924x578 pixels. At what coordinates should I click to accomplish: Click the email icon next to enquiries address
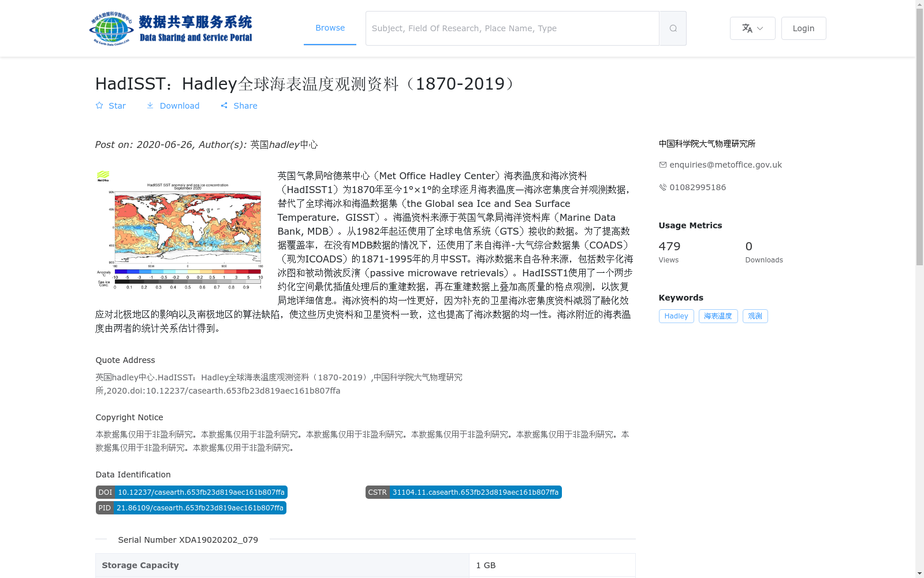(662, 165)
